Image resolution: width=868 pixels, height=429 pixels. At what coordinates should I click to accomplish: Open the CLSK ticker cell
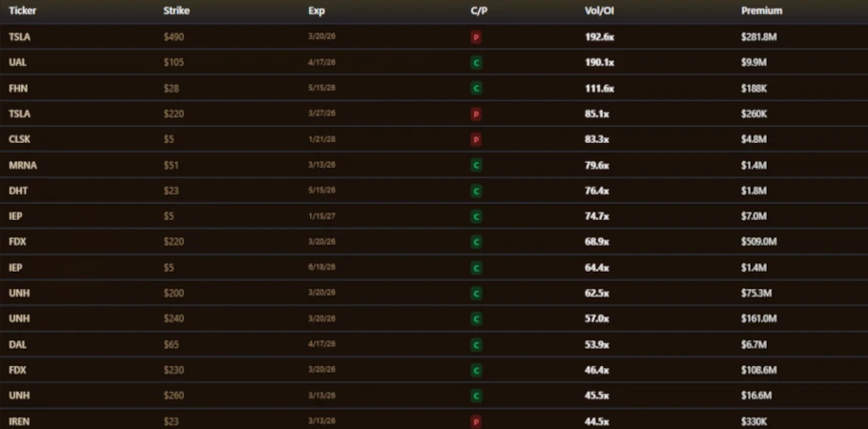(x=19, y=139)
